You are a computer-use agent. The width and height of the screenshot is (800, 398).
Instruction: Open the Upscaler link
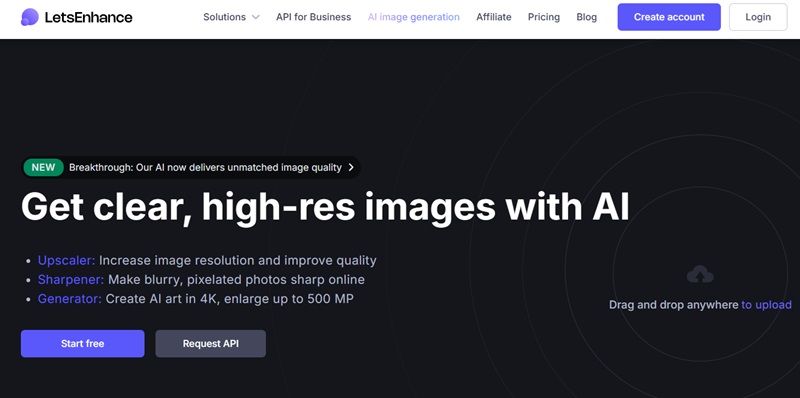tap(66, 260)
